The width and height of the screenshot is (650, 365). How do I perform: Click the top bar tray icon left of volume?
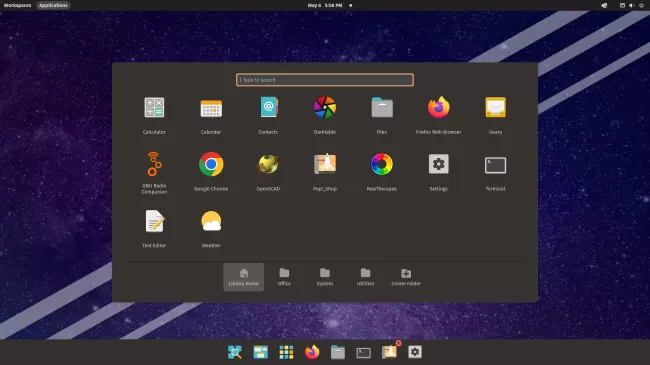pyautogui.click(x=622, y=5)
